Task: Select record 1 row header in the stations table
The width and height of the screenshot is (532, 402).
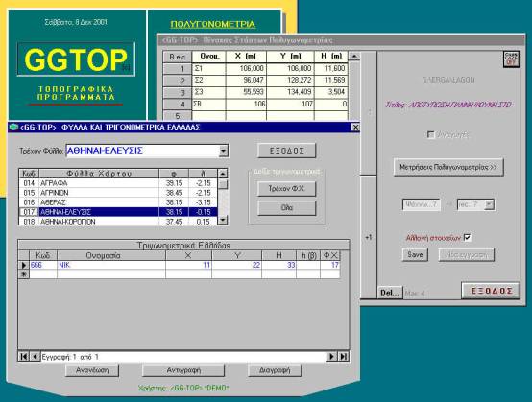Action: pos(178,68)
